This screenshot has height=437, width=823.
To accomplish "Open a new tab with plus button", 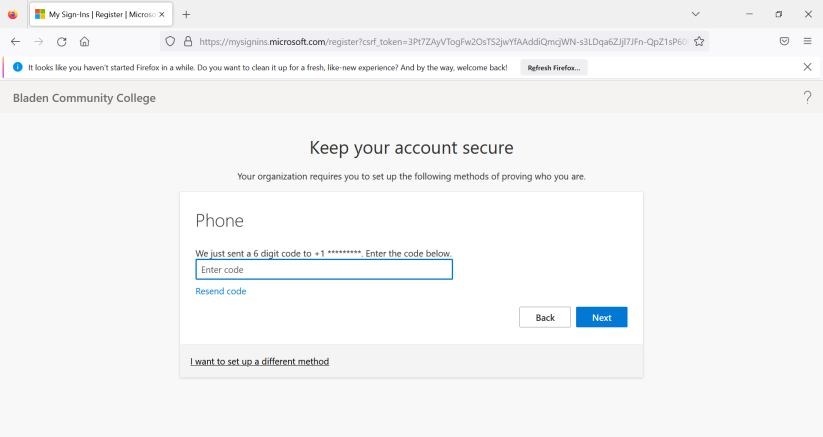I will pos(186,14).
